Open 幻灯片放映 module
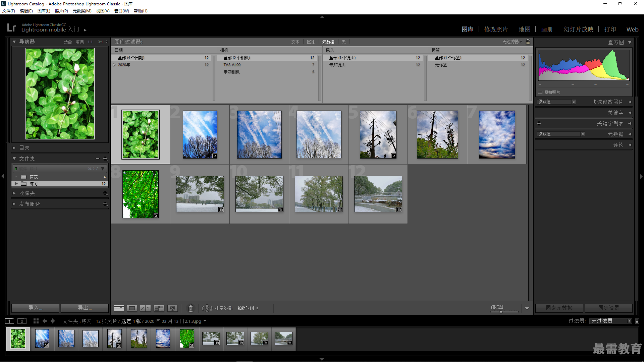Screen dimensions: 644x362 [578, 29]
